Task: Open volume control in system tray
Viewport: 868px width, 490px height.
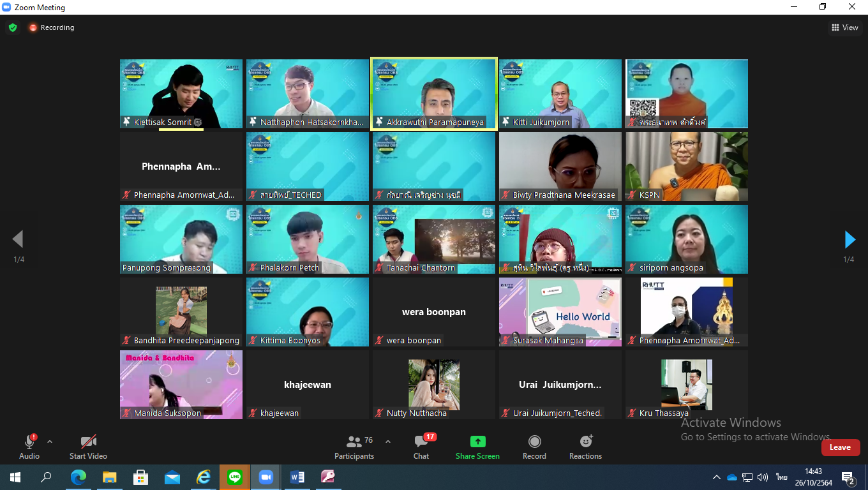Action: tap(762, 477)
